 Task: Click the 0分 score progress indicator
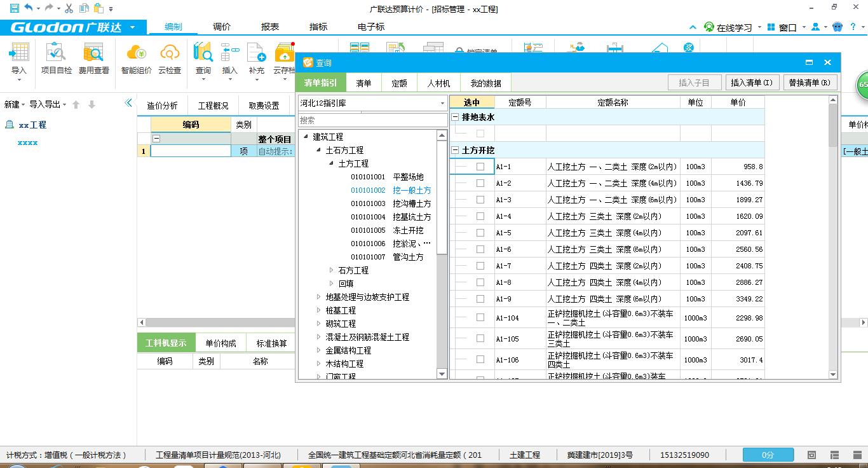768,455
